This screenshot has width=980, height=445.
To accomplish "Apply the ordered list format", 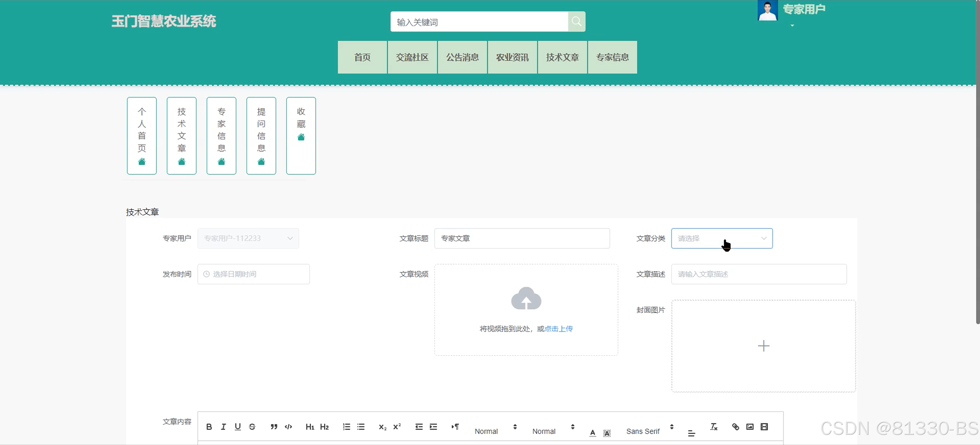I will pyautogui.click(x=346, y=427).
